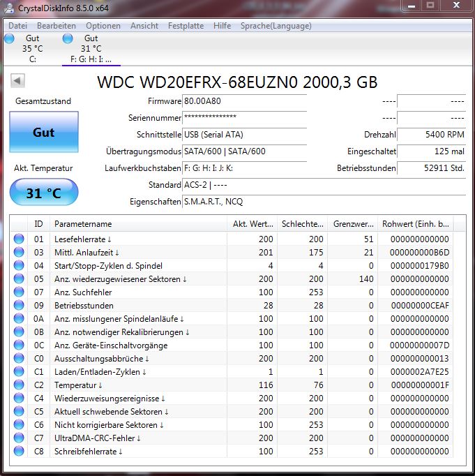
Task: Select the Schreibfehlerrate parameter name
Action: click(89, 452)
